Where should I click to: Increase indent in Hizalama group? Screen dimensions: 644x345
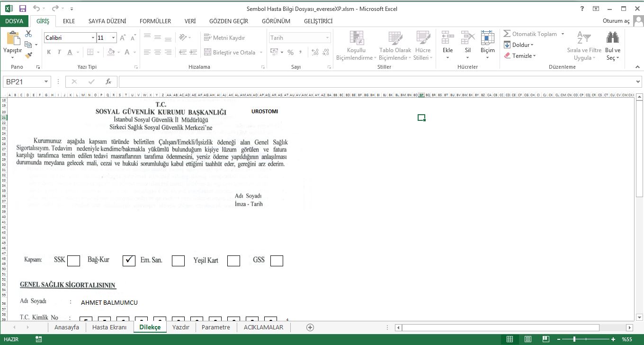tap(193, 52)
